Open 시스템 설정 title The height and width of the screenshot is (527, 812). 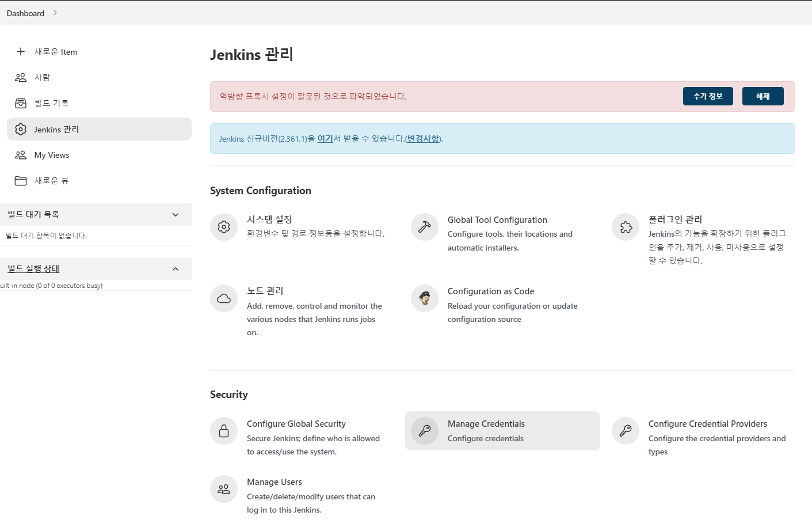269,219
